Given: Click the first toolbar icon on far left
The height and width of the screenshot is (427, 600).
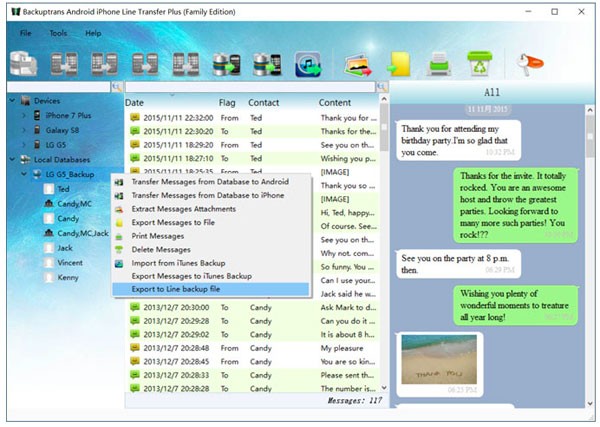Looking at the screenshot, I should point(23,65).
